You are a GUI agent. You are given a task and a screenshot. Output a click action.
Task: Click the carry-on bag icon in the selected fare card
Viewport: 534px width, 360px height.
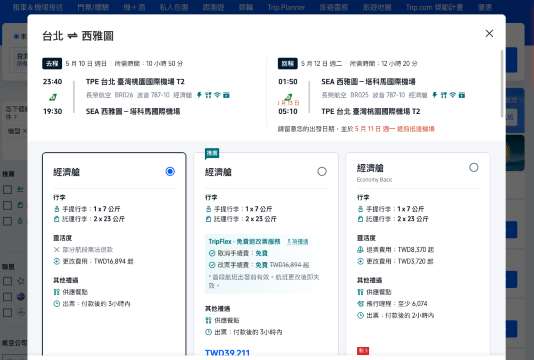pyautogui.click(x=57, y=209)
